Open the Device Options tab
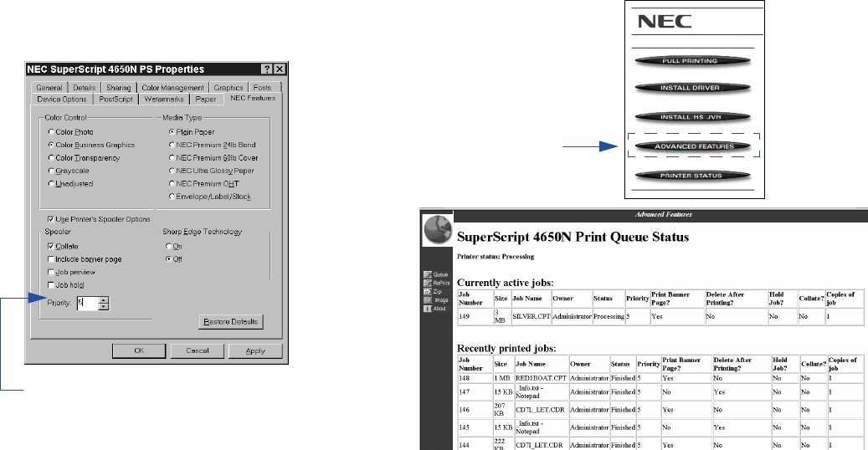Screen dimensions: 868x450 pyautogui.click(x=62, y=99)
